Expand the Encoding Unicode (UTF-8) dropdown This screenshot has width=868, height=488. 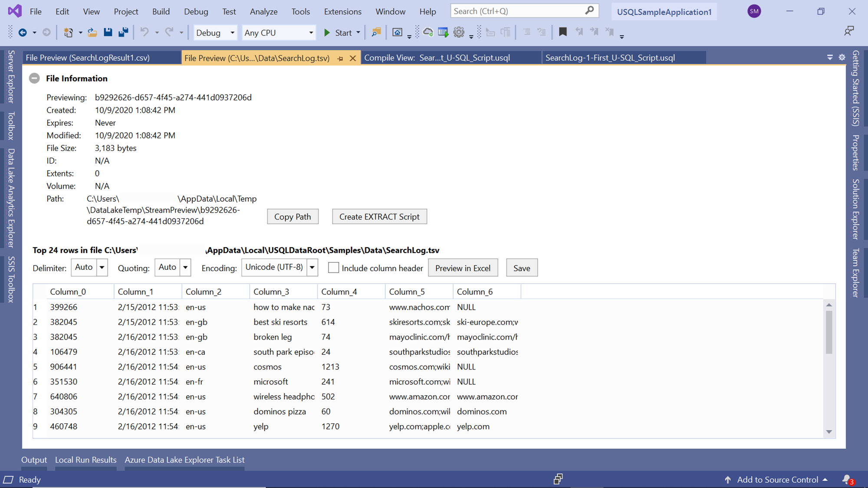tap(312, 268)
